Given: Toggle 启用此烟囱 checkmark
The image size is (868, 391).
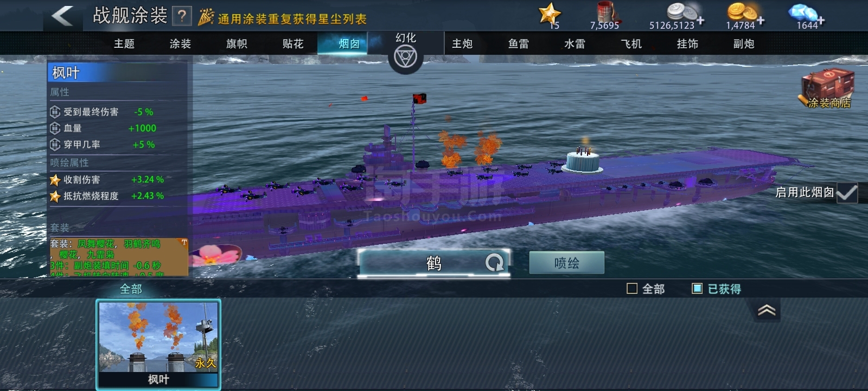Looking at the screenshot, I should [x=847, y=193].
